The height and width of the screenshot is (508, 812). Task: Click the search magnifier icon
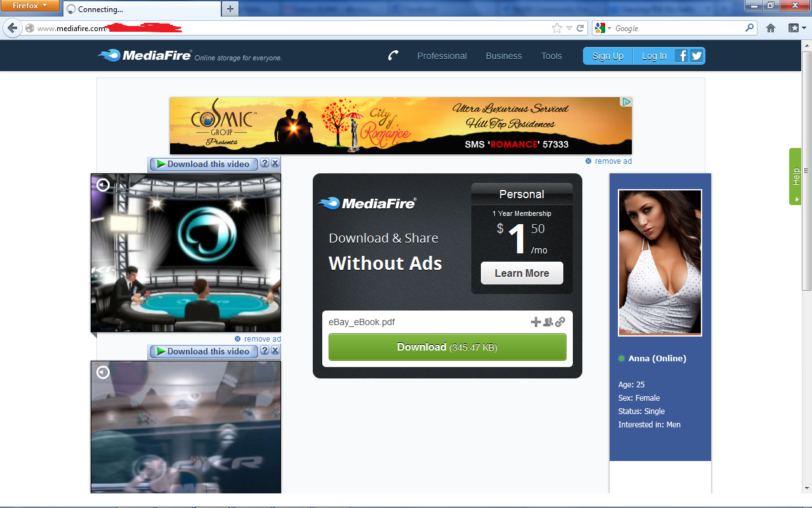click(x=749, y=28)
